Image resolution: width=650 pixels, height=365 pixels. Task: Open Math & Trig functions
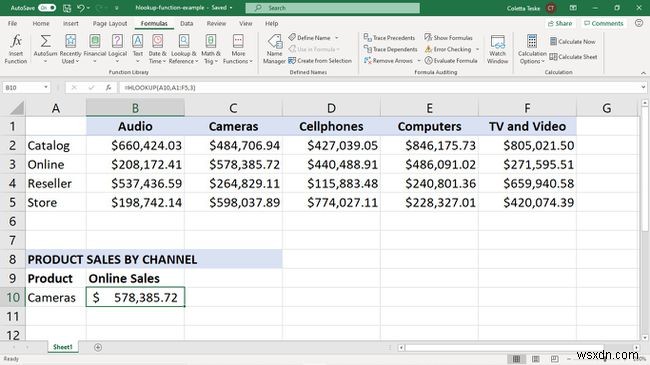coord(211,49)
